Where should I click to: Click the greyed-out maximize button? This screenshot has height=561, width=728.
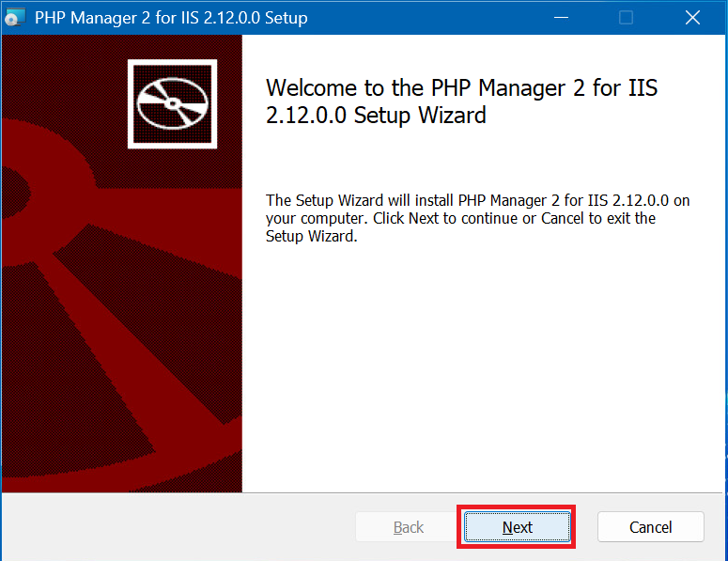pos(626,18)
